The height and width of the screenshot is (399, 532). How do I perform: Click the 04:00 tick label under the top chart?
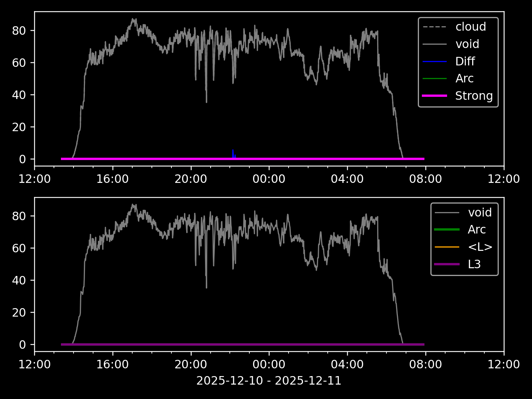[x=347, y=179]
